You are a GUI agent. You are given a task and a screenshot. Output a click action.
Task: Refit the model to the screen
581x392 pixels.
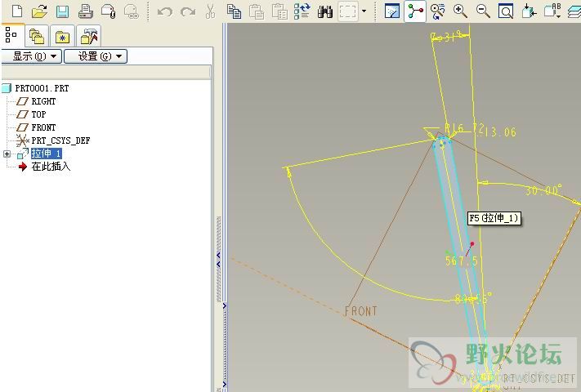tap(506, 11)
